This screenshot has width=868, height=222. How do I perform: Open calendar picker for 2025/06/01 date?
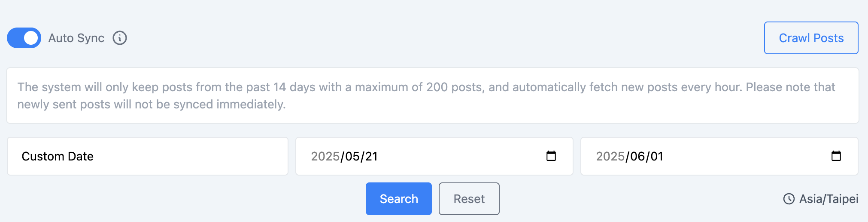[x=836, y=156]
